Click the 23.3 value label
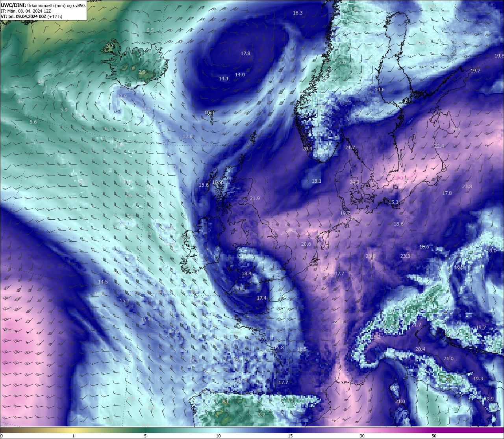Screen dimensions: 504x439 coord(405,256)
